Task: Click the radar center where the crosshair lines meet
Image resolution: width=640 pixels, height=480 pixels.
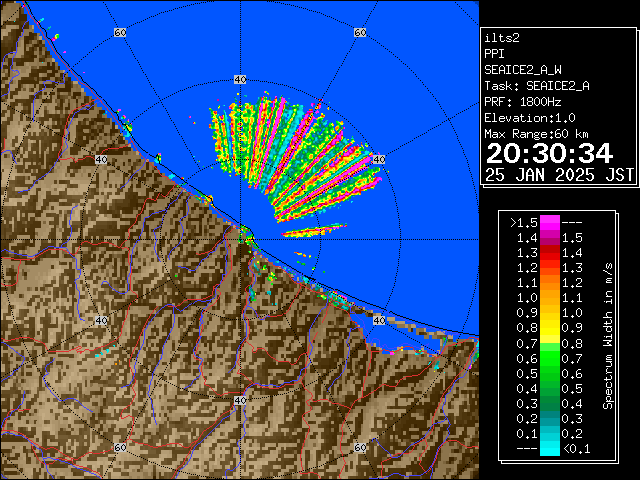Action: pyautogui.click(x=240, y=240)
